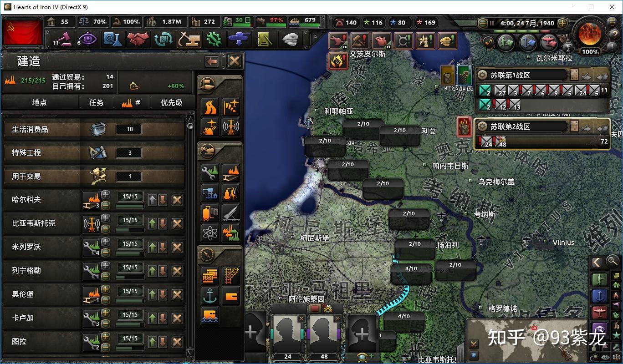This screenshot has height=364, width=623.
Task: Open the Research tab
Action: click(112, 39)
